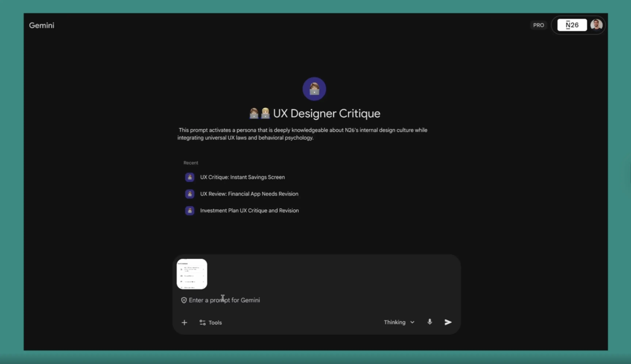The height and width of the screenshot is (364, 631).
Task: Click the N26 logo badge
Action: coord(572,25)
